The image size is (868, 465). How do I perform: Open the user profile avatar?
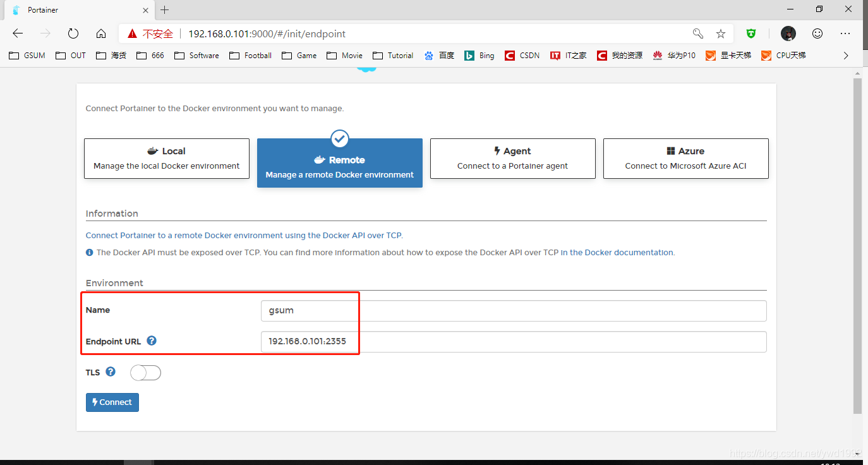(788, 33)
